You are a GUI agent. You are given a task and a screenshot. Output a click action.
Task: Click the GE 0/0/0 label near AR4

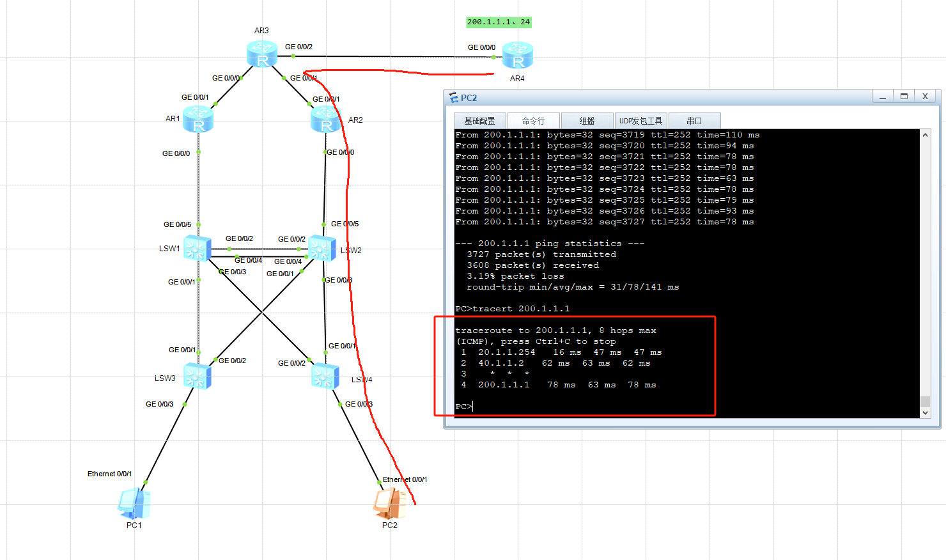point(481,48)
